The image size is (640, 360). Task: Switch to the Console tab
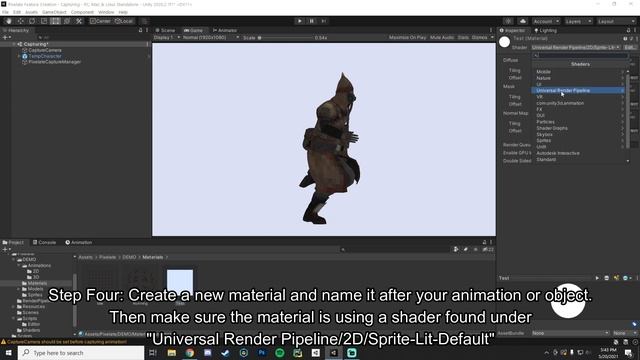click(44, 242)
